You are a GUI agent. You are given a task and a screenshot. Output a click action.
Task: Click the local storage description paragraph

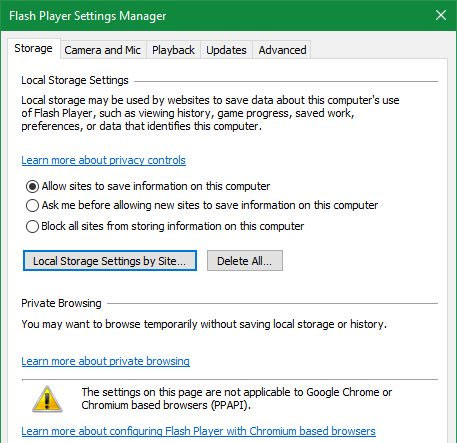210,113
